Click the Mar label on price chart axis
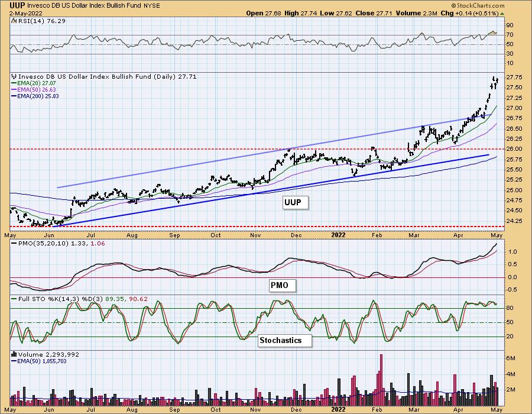The height and width of the screenshot is (414, 532). (414, 235)
